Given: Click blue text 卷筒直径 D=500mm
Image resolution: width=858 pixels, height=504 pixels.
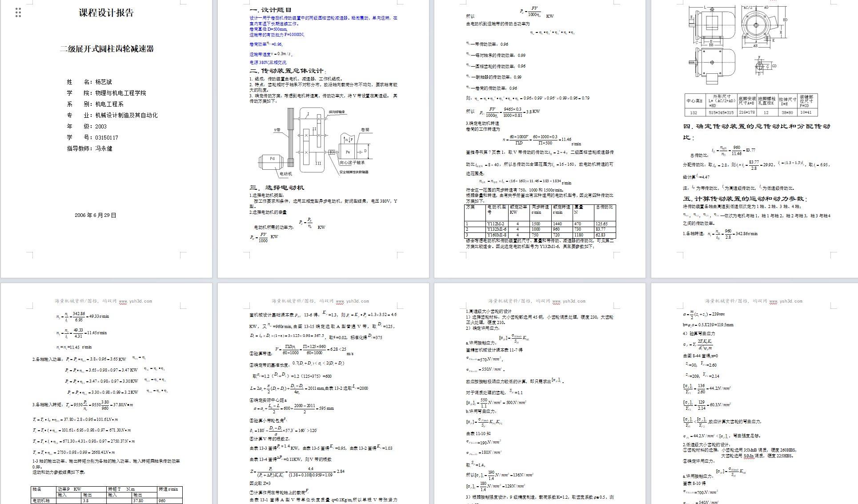Looking at the screenshot, I should click(268, 29).
